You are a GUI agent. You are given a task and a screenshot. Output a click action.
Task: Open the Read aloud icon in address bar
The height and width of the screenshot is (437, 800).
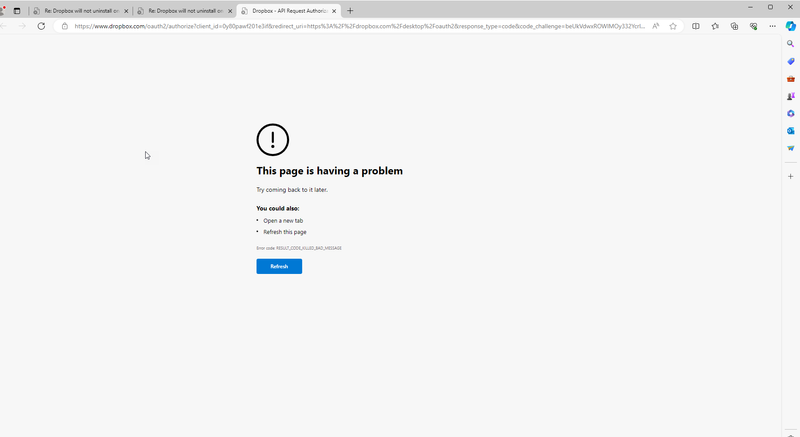coord(656,26)
